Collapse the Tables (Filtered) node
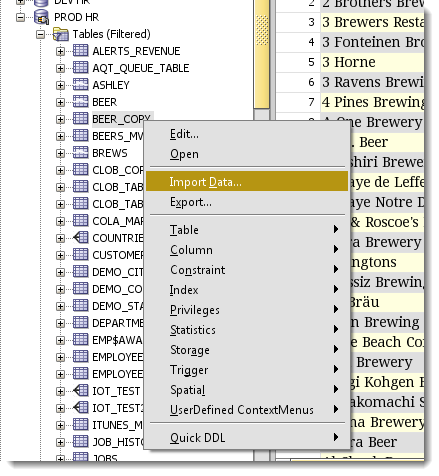 point(40,34)
